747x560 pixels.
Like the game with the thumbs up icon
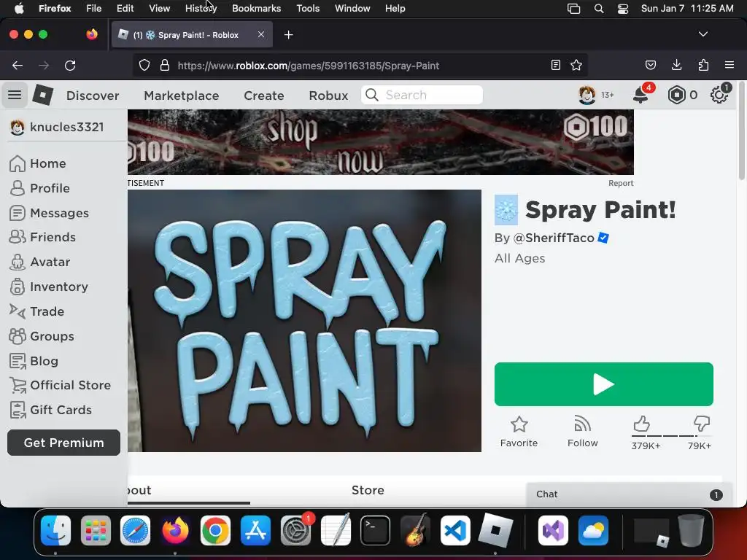click(x=642, y=424)
